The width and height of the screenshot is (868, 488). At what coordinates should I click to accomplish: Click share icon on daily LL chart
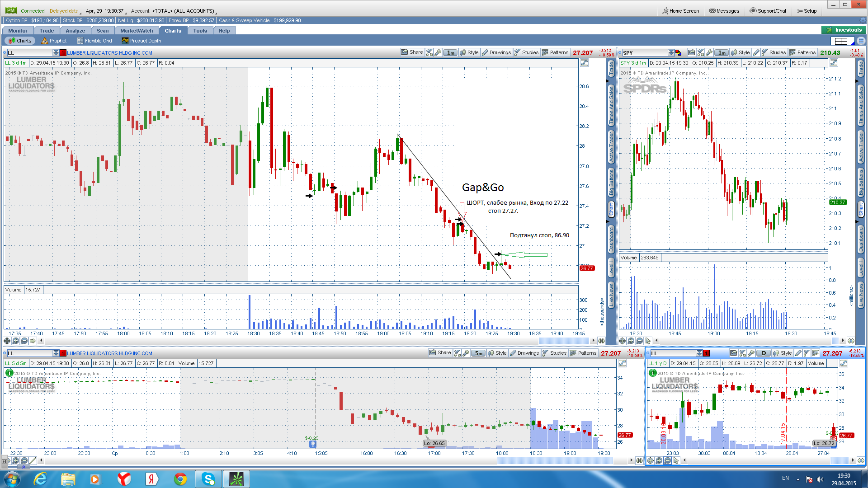[734, 353]
